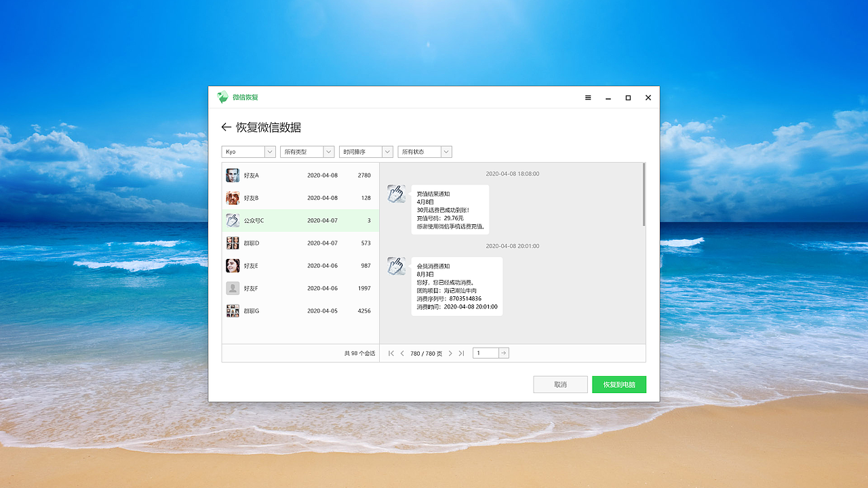This screenshot has width=868, height=488.
Task: Click the 充值结果通知 message bubble
Action: coord(450,210)
